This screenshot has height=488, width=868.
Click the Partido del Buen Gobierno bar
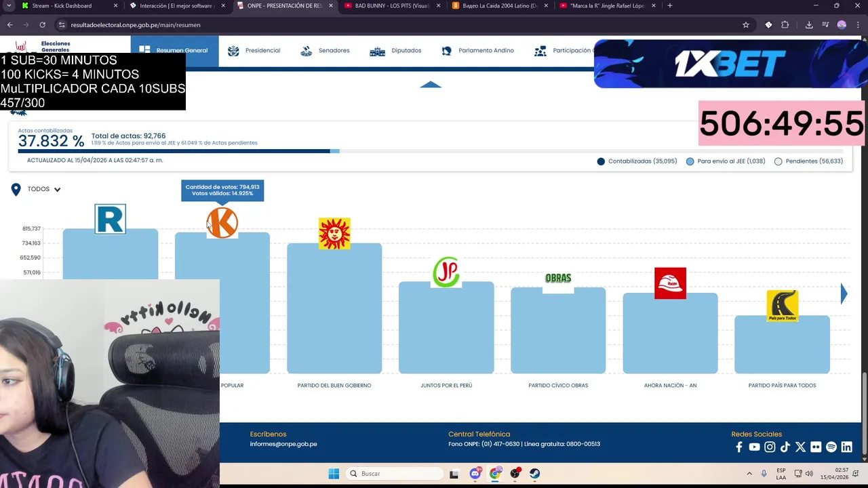[x=334, y=308]
